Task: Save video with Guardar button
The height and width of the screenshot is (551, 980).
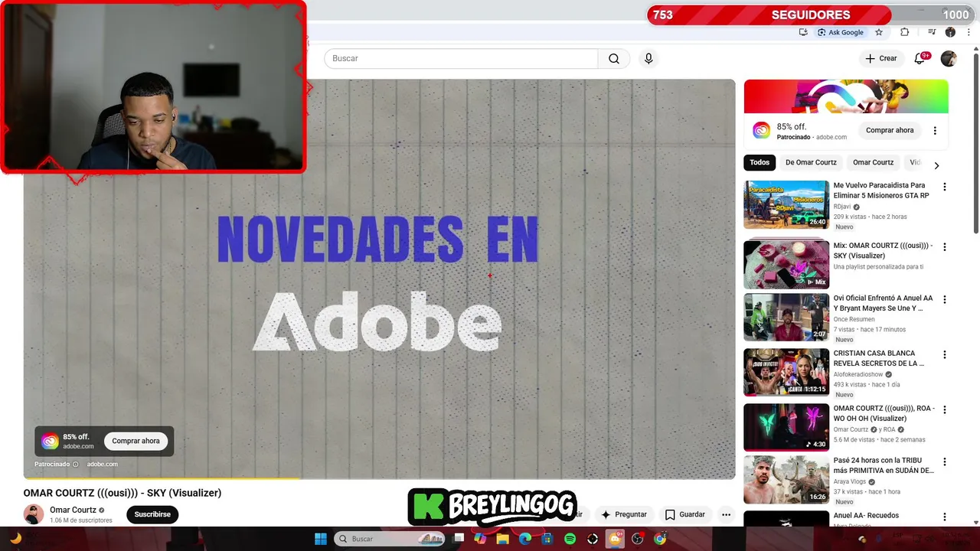Action: click(684, 515)
